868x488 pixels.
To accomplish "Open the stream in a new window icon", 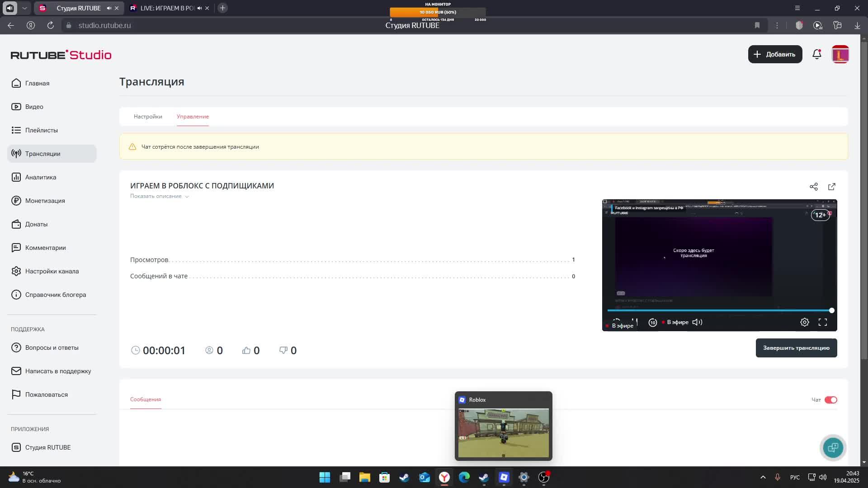I will (x=832, y=187).
